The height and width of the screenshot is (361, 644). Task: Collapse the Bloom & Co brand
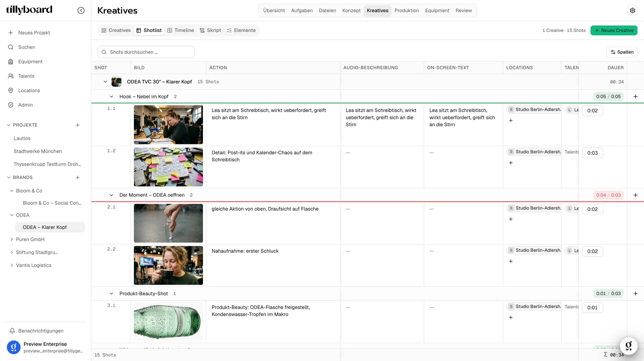click(12, 191)
